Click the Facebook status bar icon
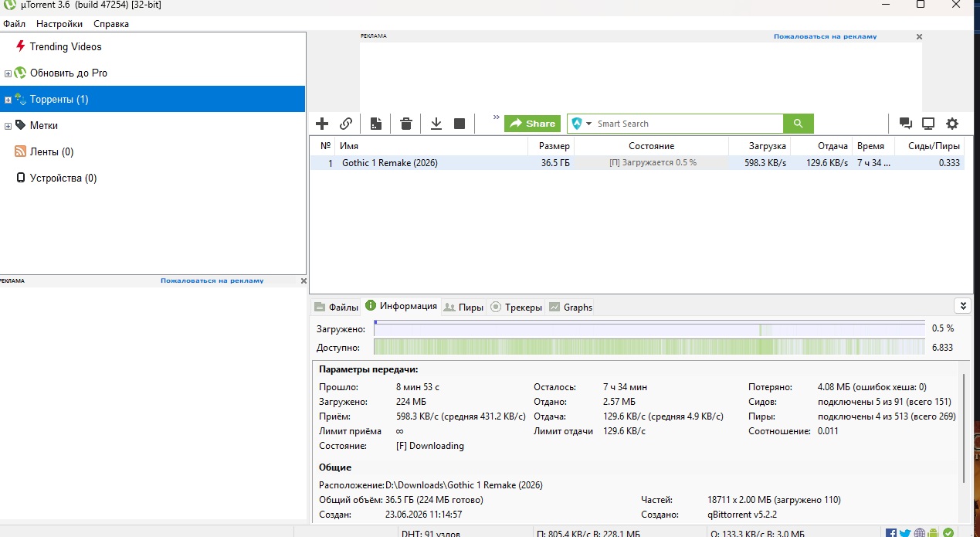The width and height of the screenshot is (980, 537). pyautogui.click(x=891, y=533)
